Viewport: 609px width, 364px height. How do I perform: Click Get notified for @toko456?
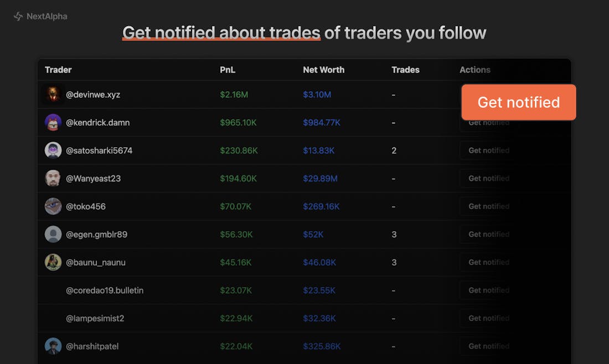point(488,206)
